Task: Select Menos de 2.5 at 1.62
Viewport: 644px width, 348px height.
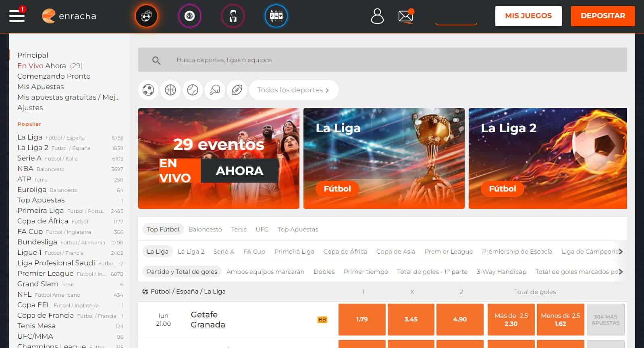Action: (560, 319)
